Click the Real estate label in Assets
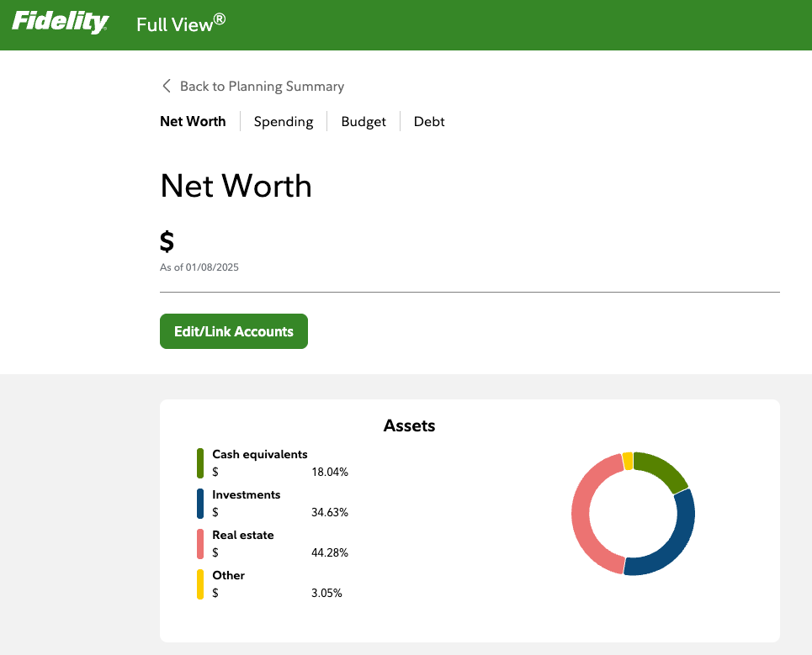This screenshot has width=812, height=655. click(242, 535)
